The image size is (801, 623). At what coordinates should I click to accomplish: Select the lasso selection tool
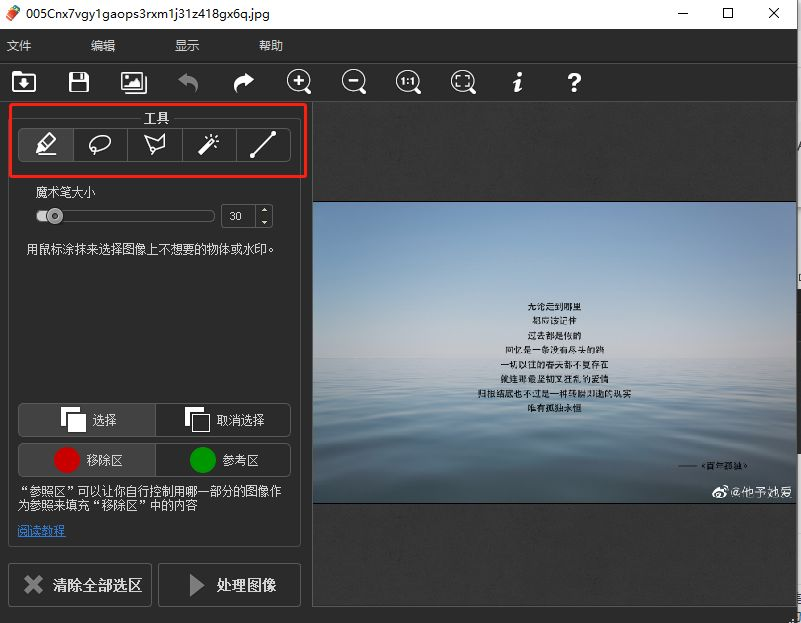[100, 145]
